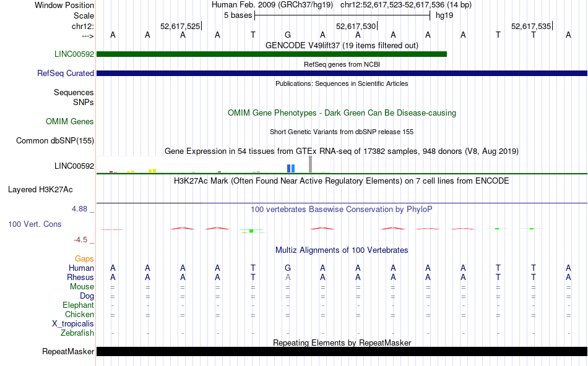Click the 5 bases scale text
The height and width of the screenshot is (366, 588).
(x=238, y=15)
